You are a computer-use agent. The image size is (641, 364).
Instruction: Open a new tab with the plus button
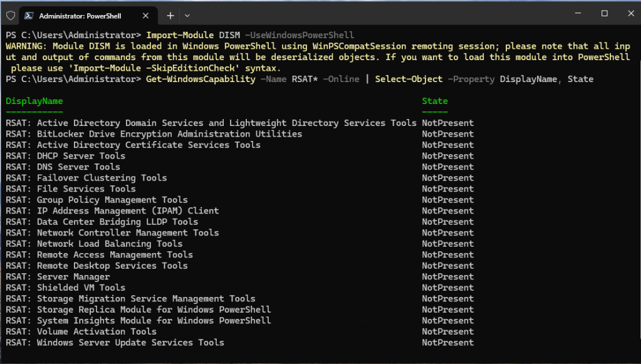coord(170,14)
